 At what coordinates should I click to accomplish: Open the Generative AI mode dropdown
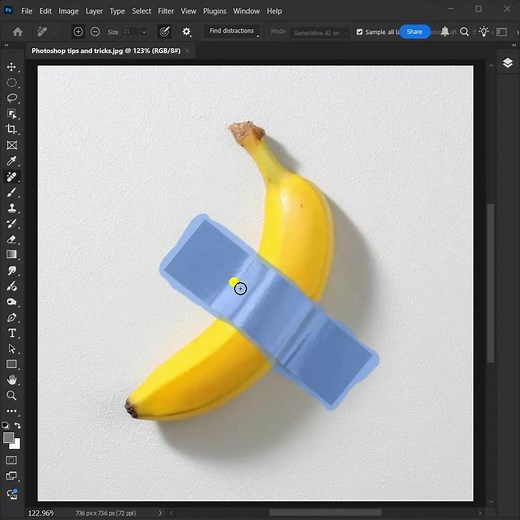(x=319, y=33)
